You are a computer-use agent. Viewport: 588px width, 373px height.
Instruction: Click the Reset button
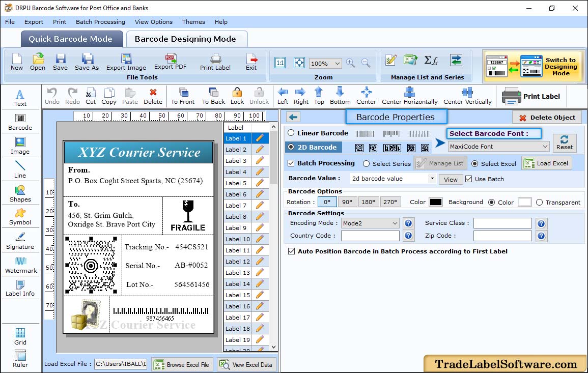click(x=565, y=143)
